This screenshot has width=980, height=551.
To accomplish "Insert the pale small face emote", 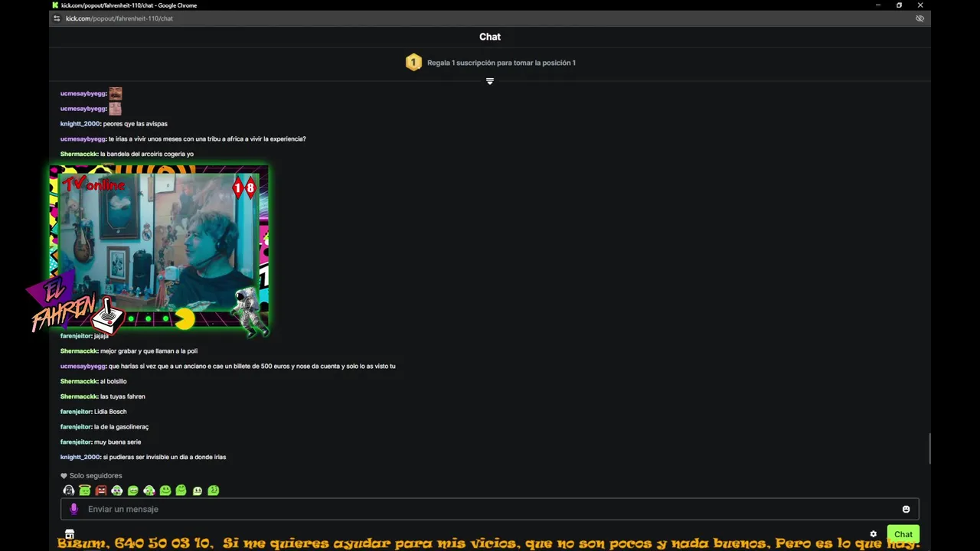I will pyautogui.click(x=198, y=491).
